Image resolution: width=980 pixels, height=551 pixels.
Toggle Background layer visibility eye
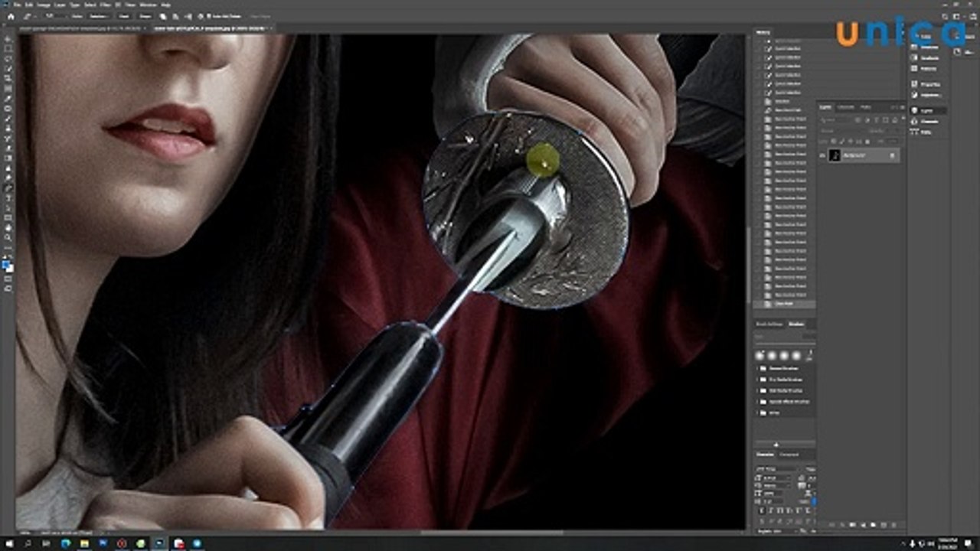point(822,155)
